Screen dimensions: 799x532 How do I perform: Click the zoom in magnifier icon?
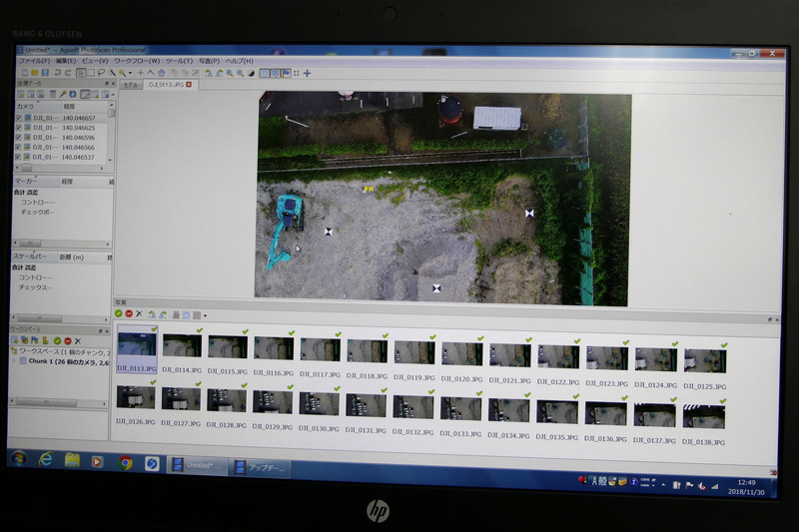point(230,73)
